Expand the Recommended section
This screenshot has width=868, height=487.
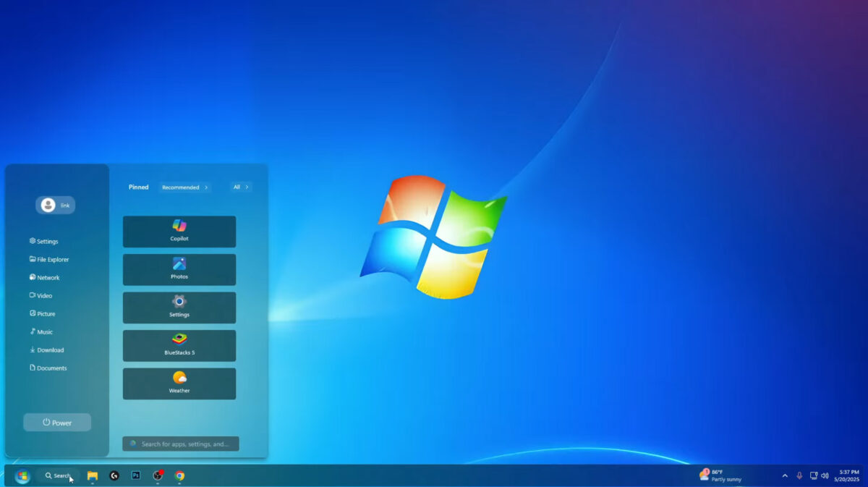point(184,187)
